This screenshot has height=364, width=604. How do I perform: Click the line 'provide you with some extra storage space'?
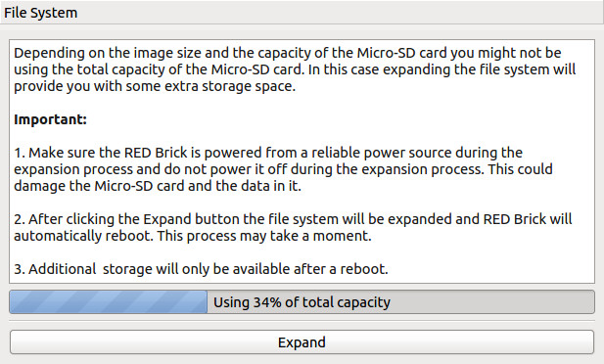click(155, 86)
